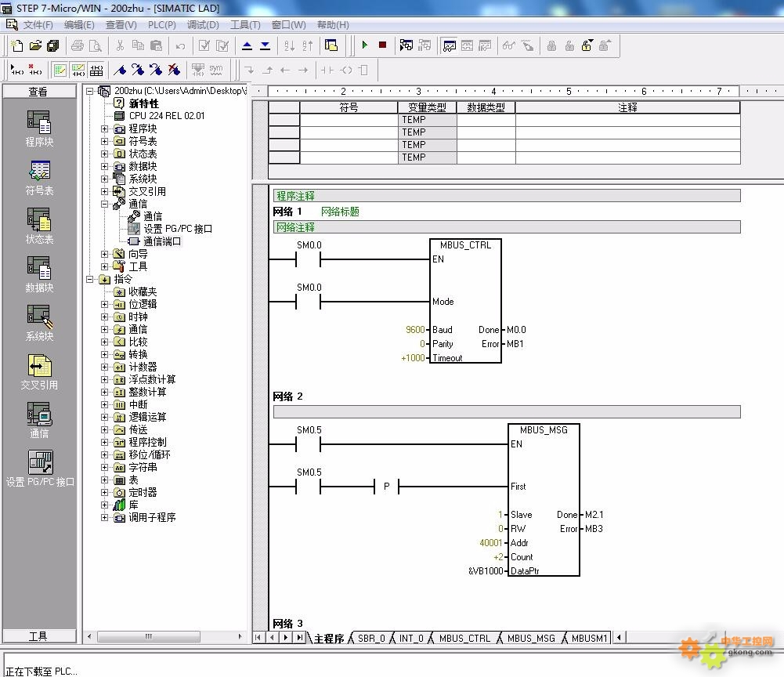Open 数据块 from the navigation bar
Viewport: 784px width, 677px height.
(x=39, y=275)
